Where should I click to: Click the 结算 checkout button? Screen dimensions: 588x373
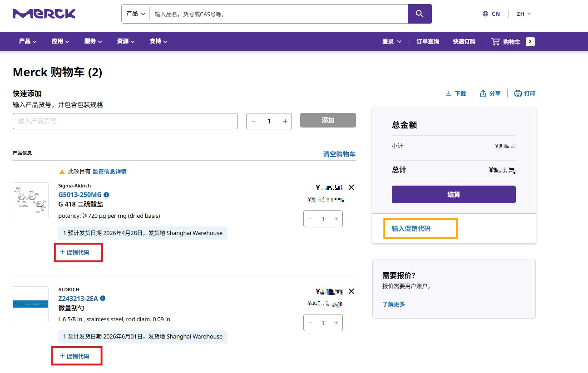pyautogui.click(x=454, y=194)
